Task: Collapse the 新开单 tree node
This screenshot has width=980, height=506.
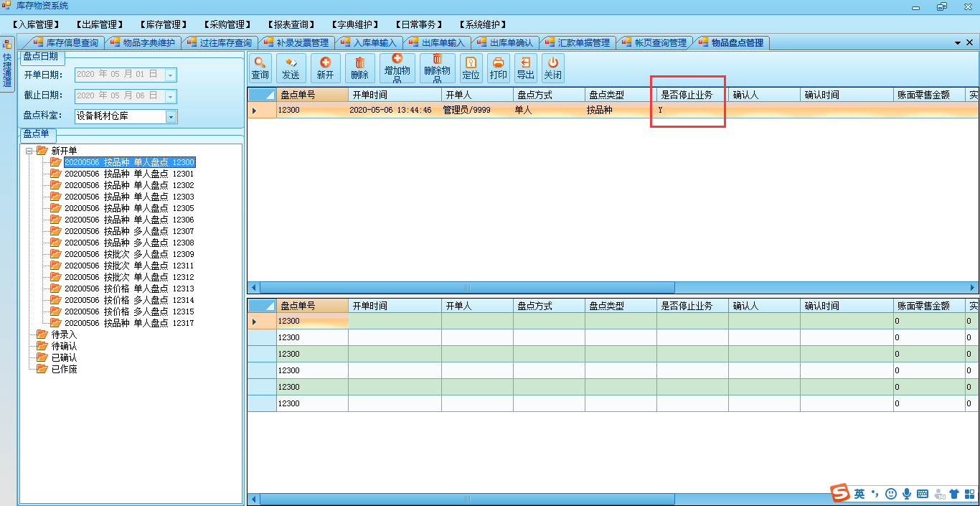Action: coord(29,151)
